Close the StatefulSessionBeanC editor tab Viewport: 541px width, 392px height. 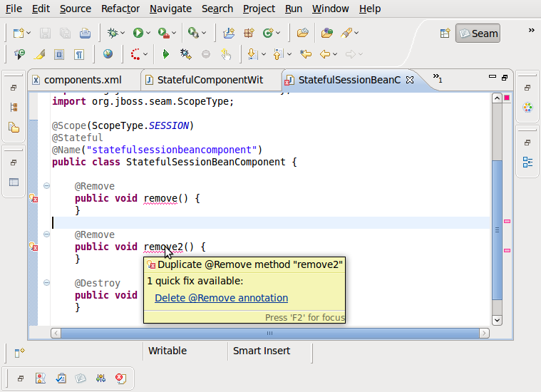410,80
